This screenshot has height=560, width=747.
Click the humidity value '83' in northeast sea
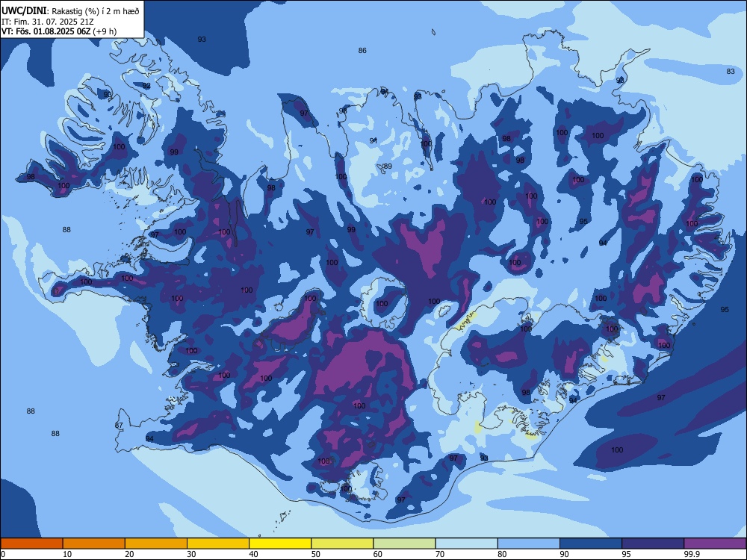(x=731, y=72)
